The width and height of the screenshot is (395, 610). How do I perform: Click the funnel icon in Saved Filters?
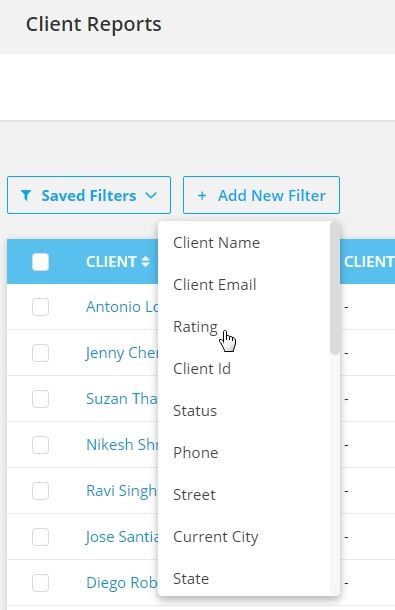26,195
